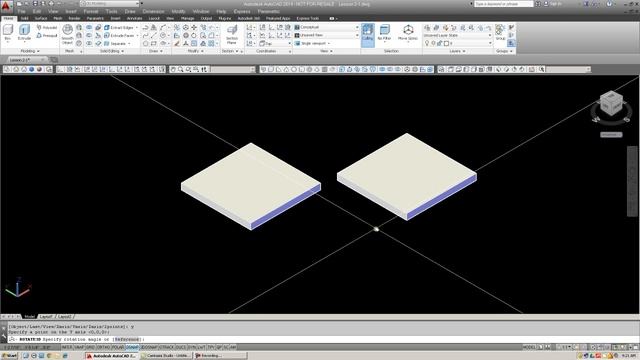
Task: Click the Single viewport configuration control
Action: [x=313, y=43]
